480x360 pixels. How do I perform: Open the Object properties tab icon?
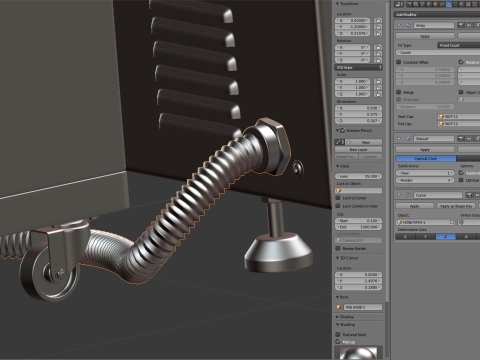435,4
